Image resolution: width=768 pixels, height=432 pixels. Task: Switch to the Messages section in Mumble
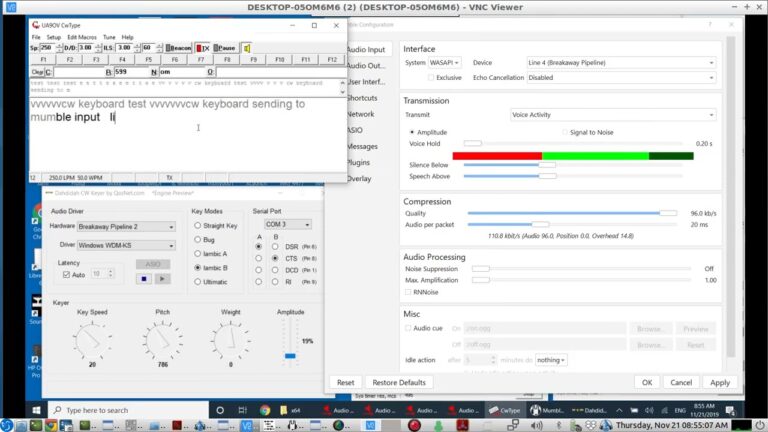coord(362,146)
